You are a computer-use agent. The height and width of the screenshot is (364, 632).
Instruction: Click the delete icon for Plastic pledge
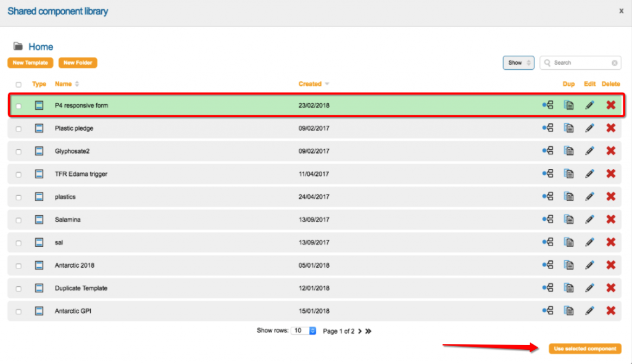[610, 128]
